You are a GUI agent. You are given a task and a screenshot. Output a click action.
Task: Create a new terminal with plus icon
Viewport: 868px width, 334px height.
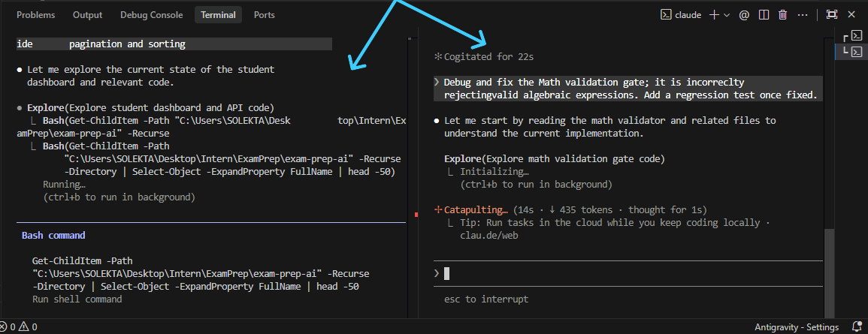click(x=714, y=15)
